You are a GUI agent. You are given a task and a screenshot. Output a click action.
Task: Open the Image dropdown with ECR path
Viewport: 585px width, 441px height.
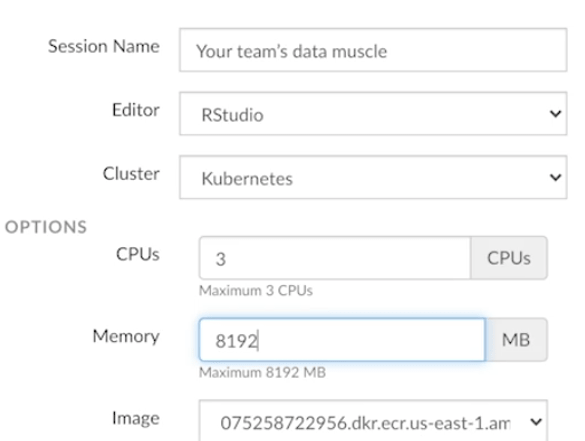point(373,421)
